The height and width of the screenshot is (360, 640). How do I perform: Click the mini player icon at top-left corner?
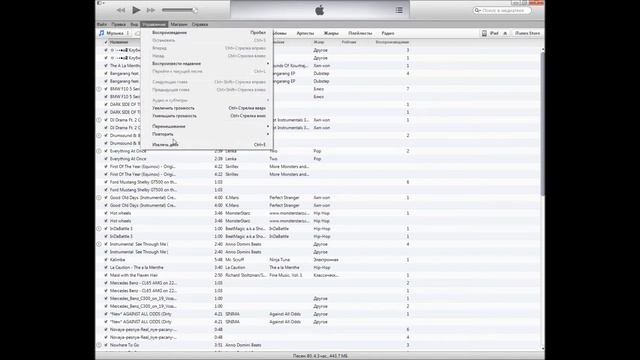click(99, 3)
